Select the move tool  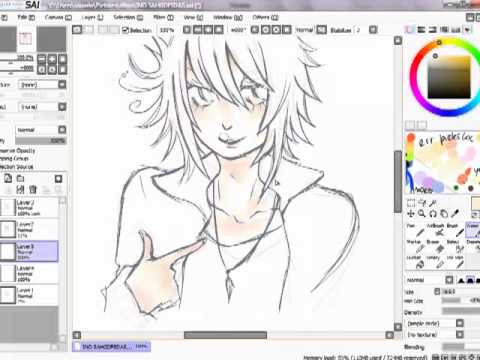pos(411,214)
